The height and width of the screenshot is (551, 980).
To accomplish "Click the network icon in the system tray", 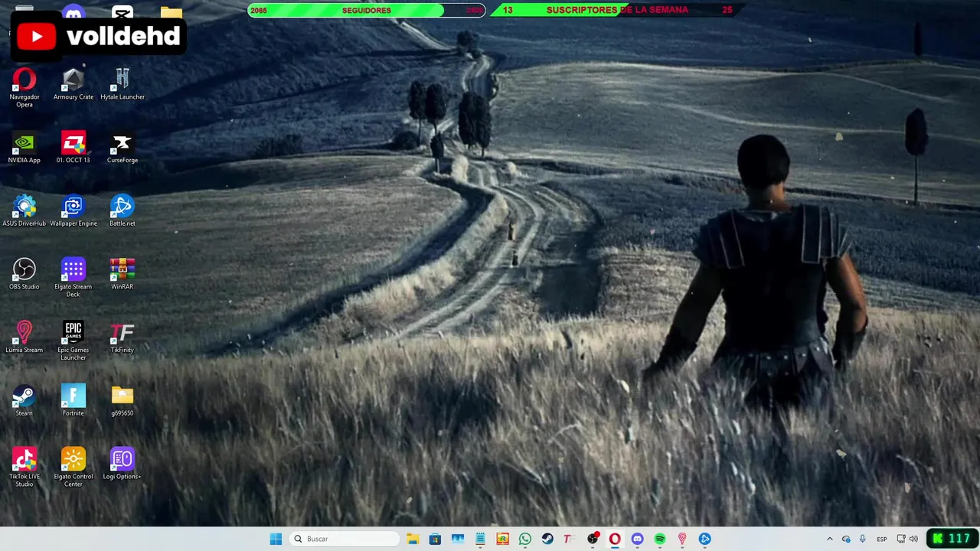I will [901, 539].
